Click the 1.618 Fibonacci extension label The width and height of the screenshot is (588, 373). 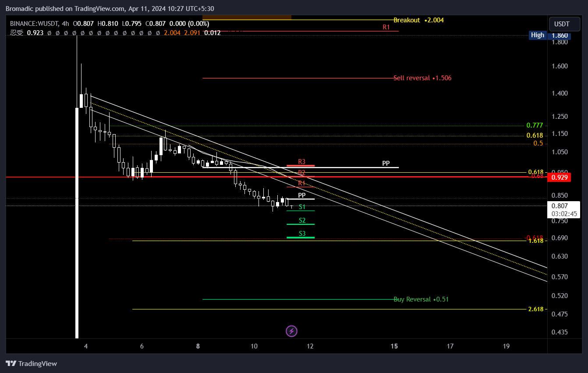(x=535, y=241)
